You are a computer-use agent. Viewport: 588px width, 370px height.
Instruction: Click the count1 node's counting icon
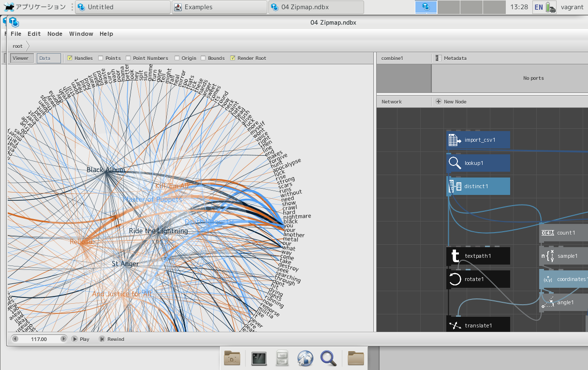(x=547, y=233)
